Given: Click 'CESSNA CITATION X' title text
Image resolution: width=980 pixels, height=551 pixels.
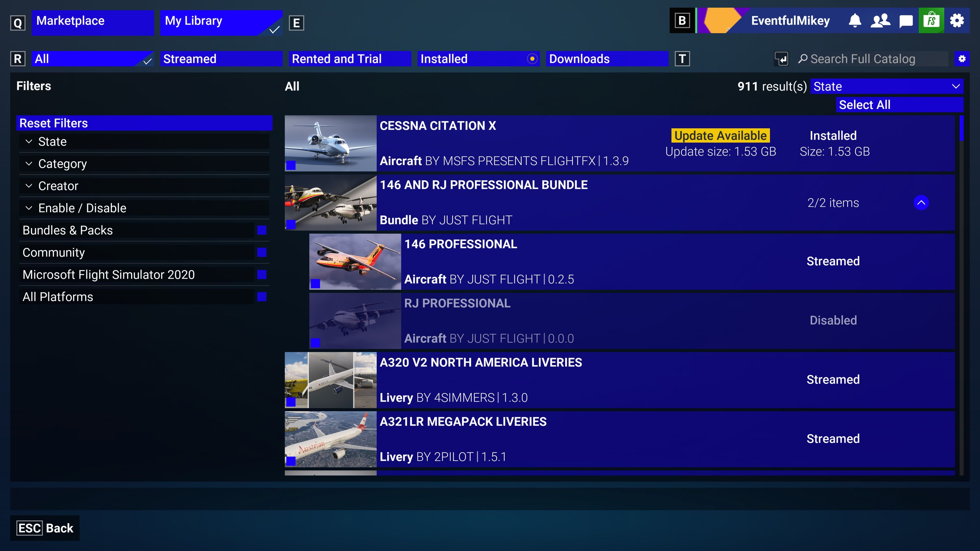Looking at the screenshot, I should pyautogui.click(x=437, y=126).
